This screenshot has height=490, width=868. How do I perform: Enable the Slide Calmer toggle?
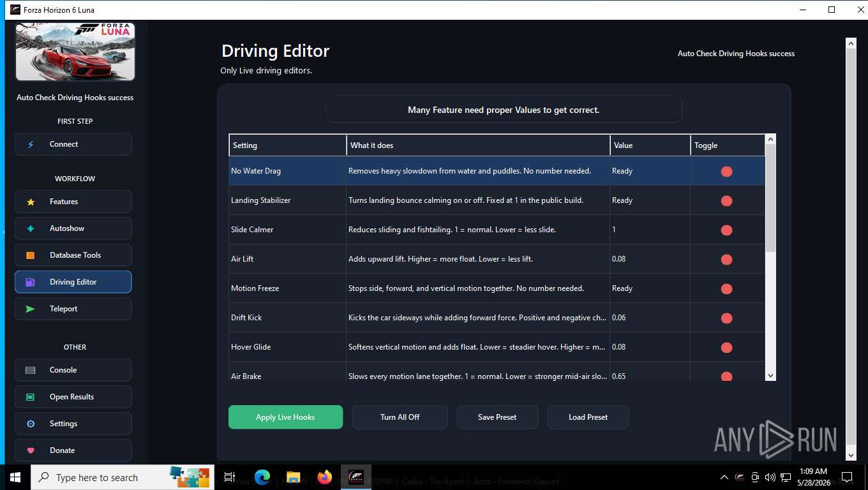tap(726, 230)
